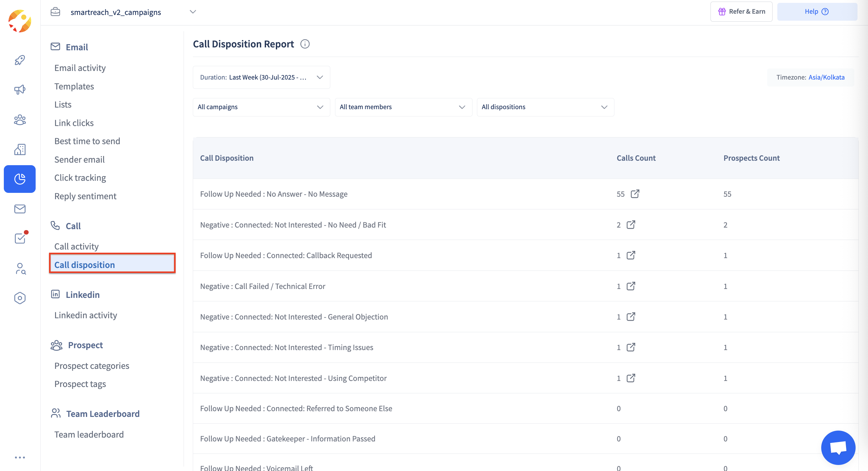868x471 pixels.
Task: Open Call activity report
Action: pyautogui.click(x=76, y=246)
